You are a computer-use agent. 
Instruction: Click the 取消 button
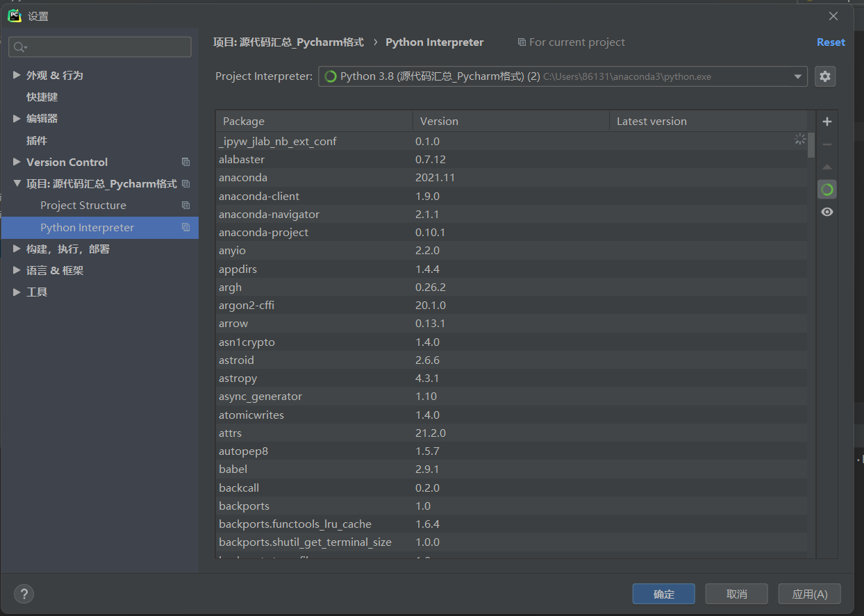[736, 594]
